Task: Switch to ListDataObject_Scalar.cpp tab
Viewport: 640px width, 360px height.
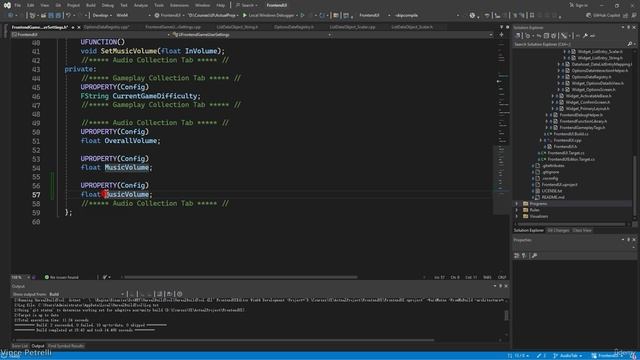Action: 352,27
